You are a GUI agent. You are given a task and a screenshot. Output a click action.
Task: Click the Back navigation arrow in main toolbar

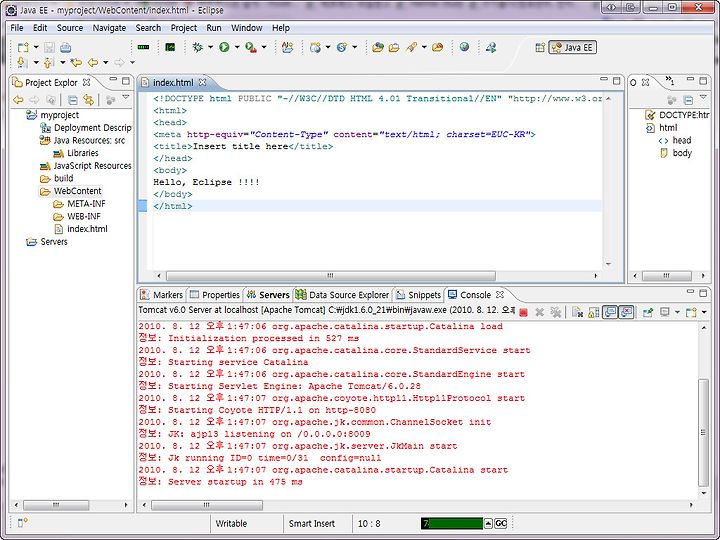(93, 62)
